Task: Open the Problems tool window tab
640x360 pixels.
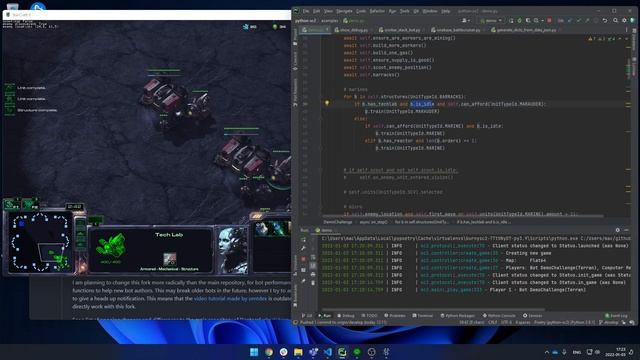Action: pos(395,316)
